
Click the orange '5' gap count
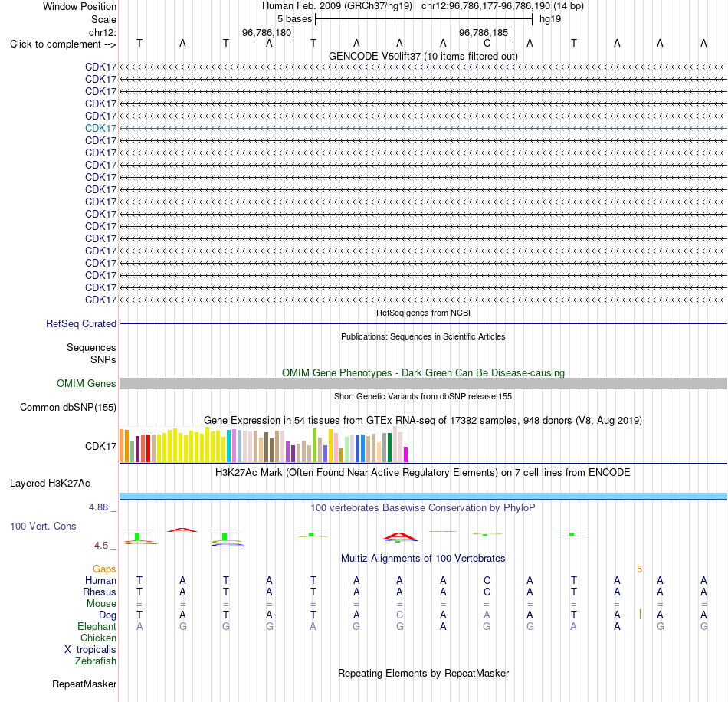click(639, 569)
